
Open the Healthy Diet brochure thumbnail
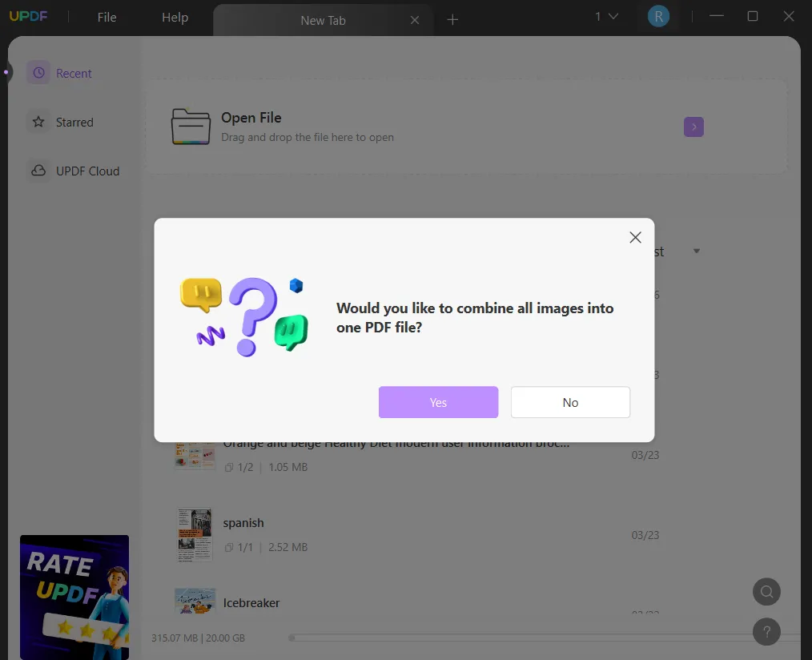(195, 456)
